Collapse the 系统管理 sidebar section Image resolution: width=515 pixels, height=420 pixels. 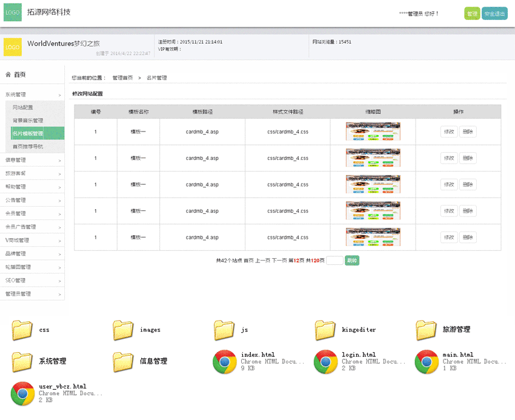32,95
